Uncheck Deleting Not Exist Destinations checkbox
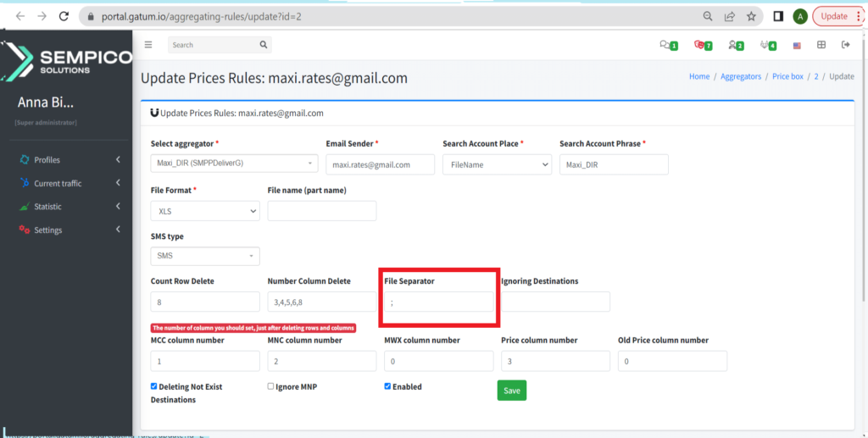Screen dimensions: 868x438 [154, 386]
